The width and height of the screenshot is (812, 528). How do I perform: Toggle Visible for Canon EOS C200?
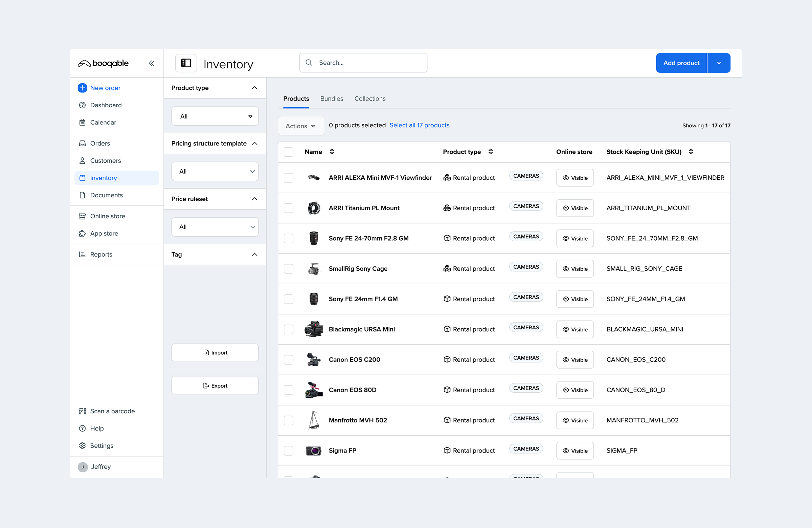pos(575,360)
